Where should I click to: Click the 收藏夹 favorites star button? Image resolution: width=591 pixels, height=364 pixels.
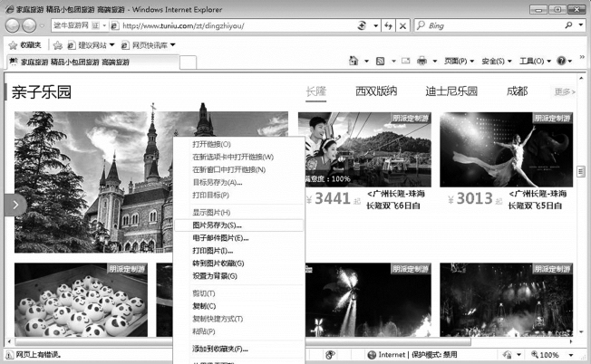coord(24,45)
